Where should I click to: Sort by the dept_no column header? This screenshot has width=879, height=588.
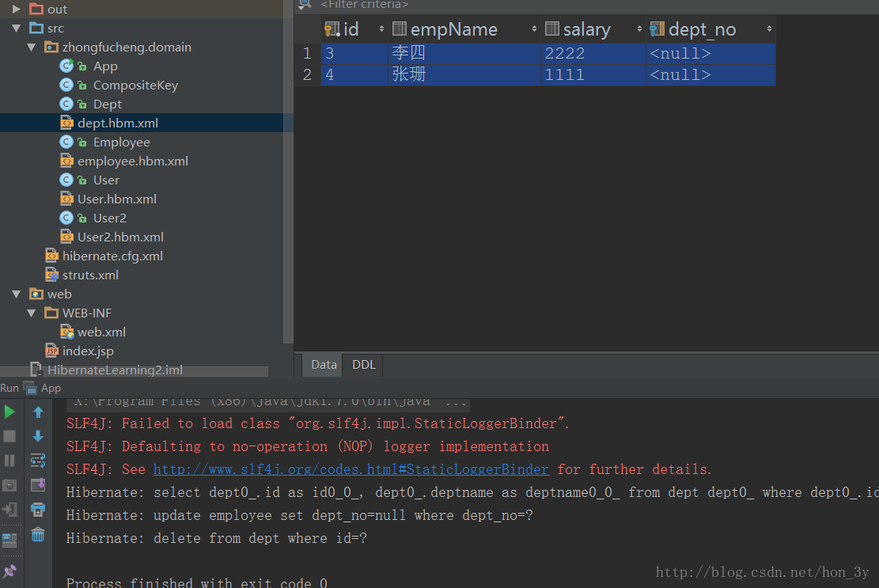[x=710, y=29]
